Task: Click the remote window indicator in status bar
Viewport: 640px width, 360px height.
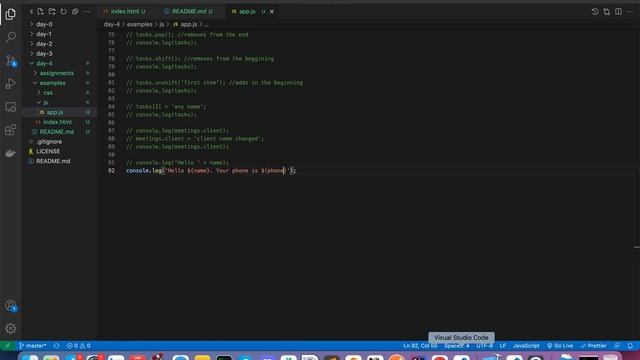Action: 7,346
